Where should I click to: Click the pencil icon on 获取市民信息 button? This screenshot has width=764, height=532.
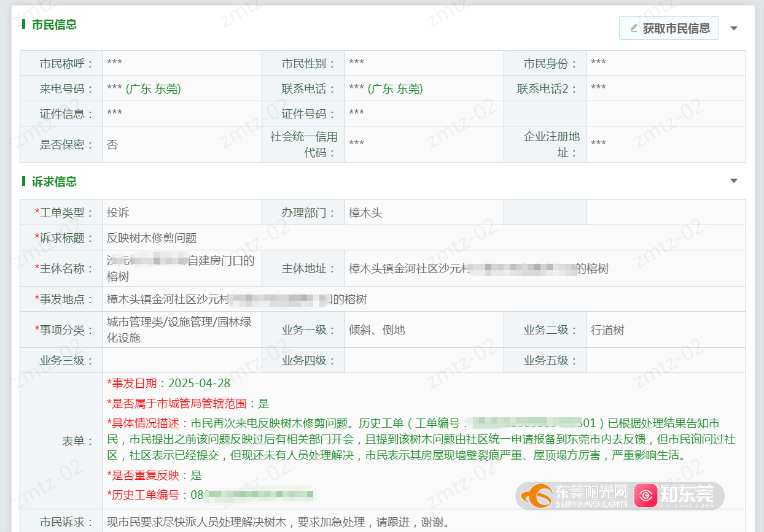(x=633, y=28)
